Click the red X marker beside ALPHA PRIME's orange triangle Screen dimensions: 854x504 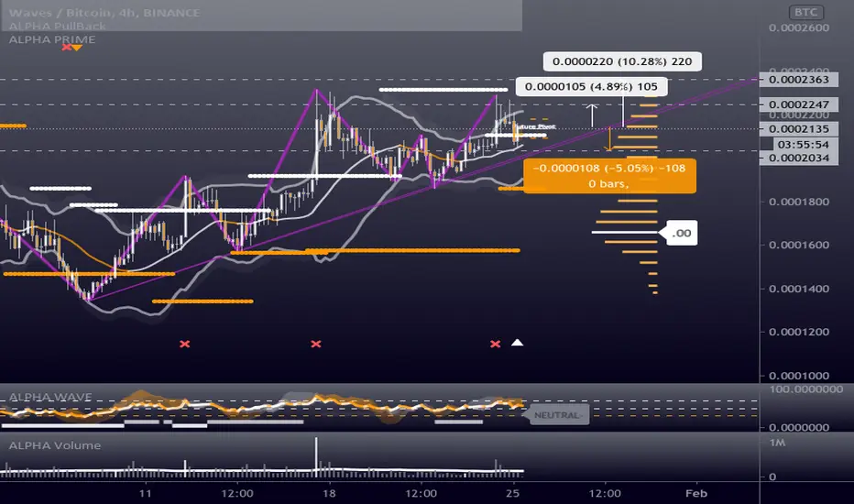(x=66, y=48)
